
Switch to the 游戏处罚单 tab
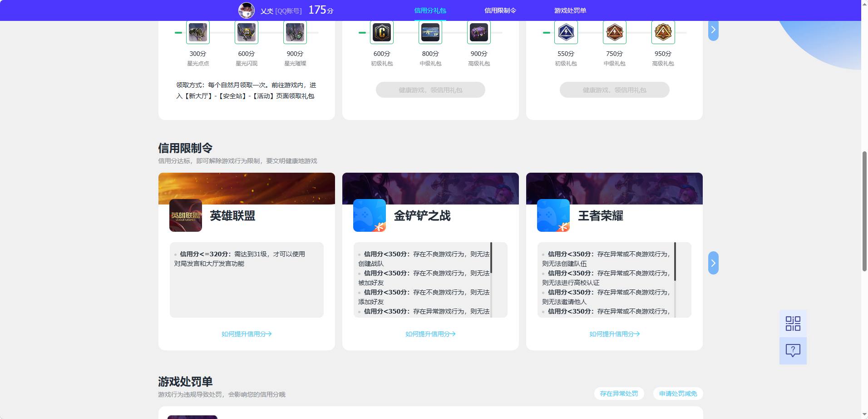pos(570,10)
